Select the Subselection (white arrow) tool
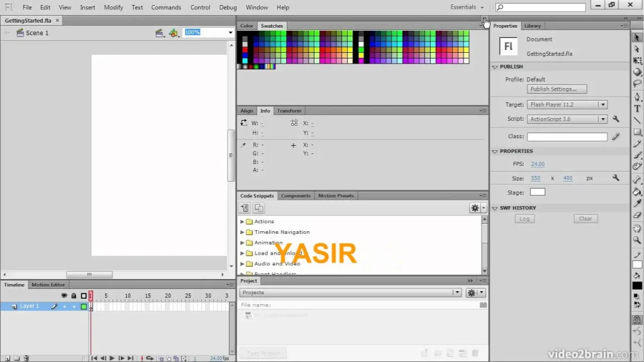 click(x=637, y=49)
